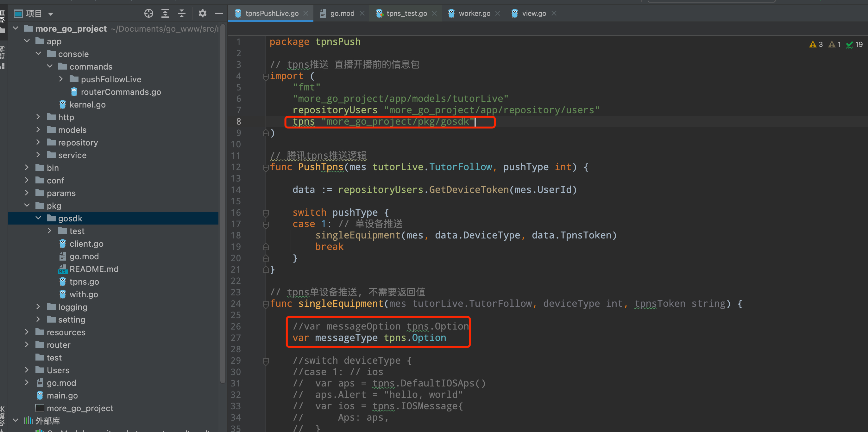Click TutorFollow type reference on line 12
This screenshot has width=868, height=432.
pyautogui.click(x=460, y=167)
